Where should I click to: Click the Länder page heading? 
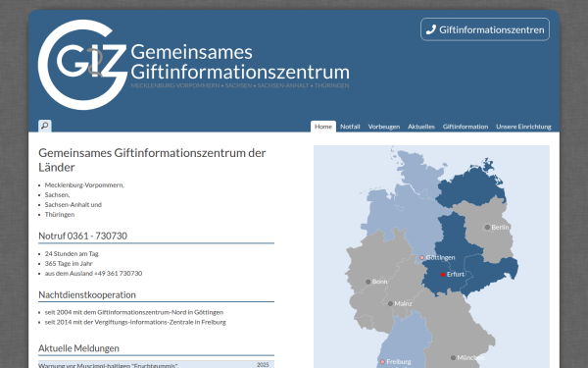(152, 160)
